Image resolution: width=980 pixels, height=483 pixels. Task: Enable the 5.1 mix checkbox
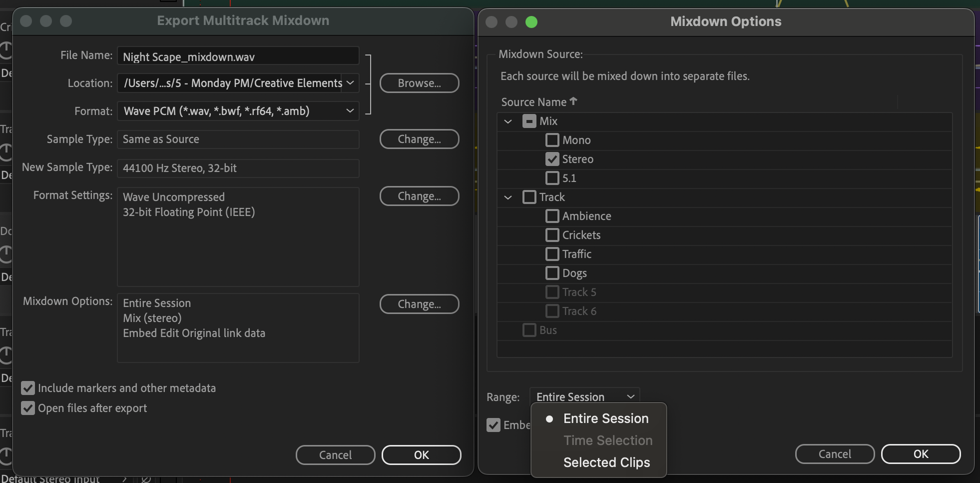click(x=552, y=178)
